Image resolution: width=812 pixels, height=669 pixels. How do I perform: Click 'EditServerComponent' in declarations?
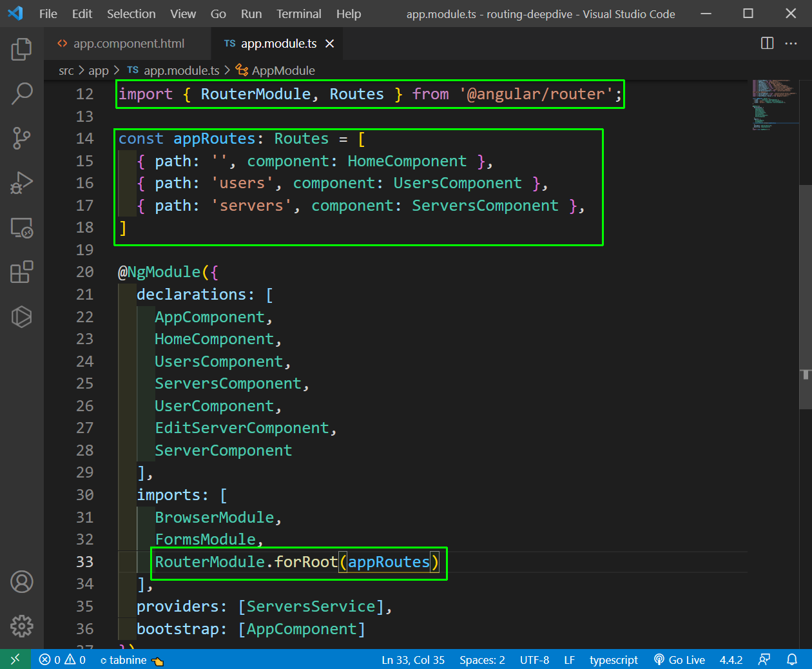[242, 428]
